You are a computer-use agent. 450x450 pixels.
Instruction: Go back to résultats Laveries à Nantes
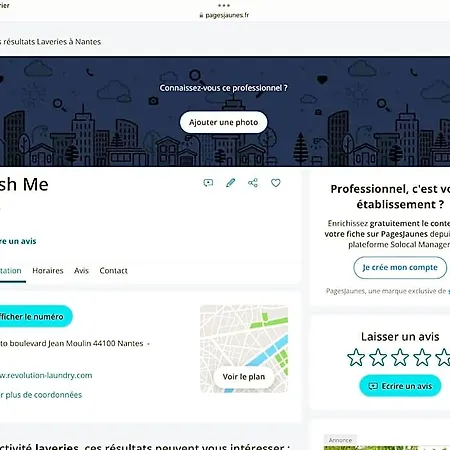point(50,42)
